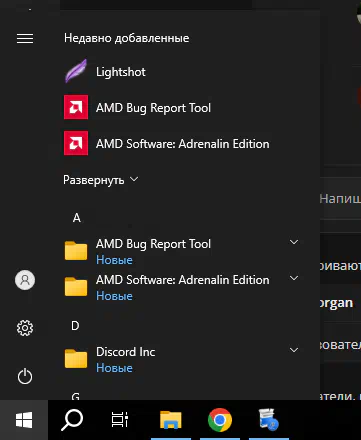The image size is (361, 440).
Task: Open the power options icon
Action: click(25, 377)
